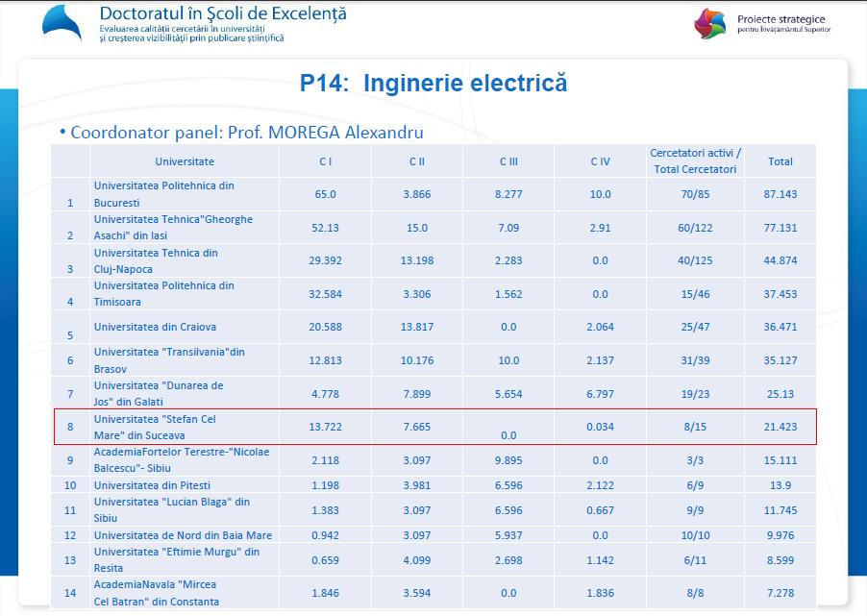Click Universitatea Lucian Blaga din Sibiu cell
The image size is (867, 616).
171,509
